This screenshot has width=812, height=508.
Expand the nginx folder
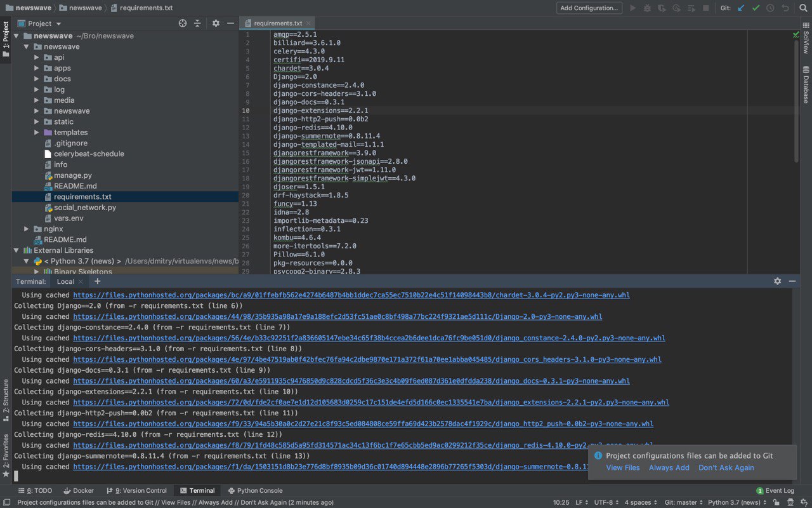[x=27, y=229]
